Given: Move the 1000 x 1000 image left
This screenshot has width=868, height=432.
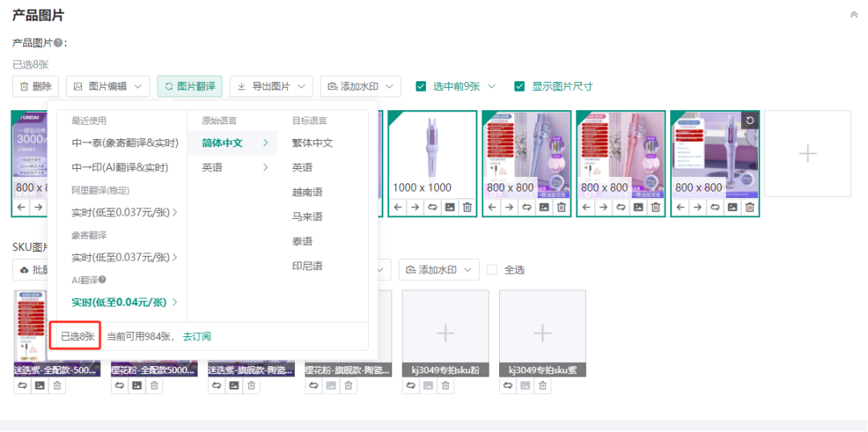Looking at the screenshot, I should tap(398, 207).
